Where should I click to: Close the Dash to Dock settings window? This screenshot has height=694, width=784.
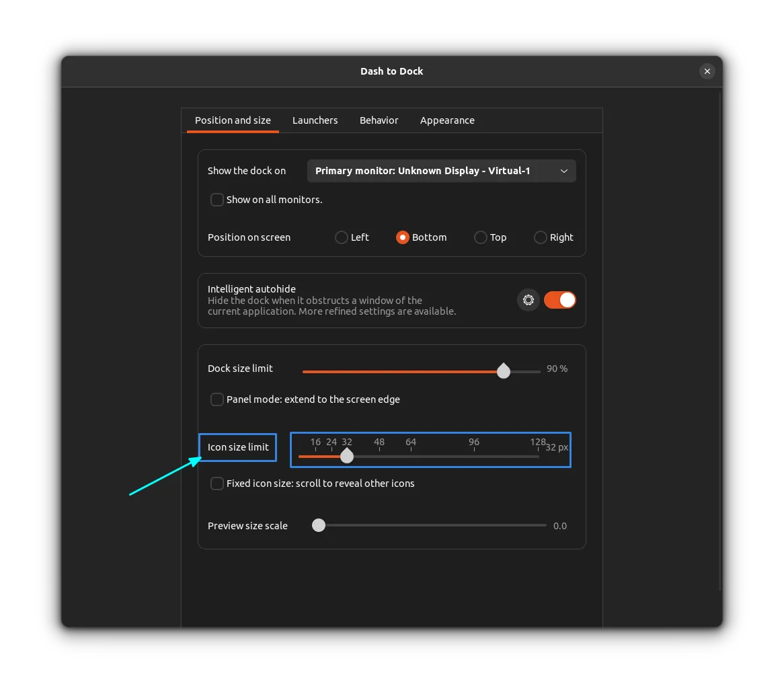click(707, 71)
